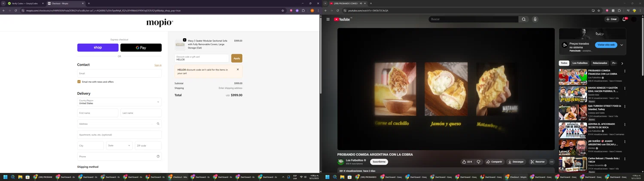Open YouTube notifications bell
This screenshot has width=644, height=181.
pos(624,19)
